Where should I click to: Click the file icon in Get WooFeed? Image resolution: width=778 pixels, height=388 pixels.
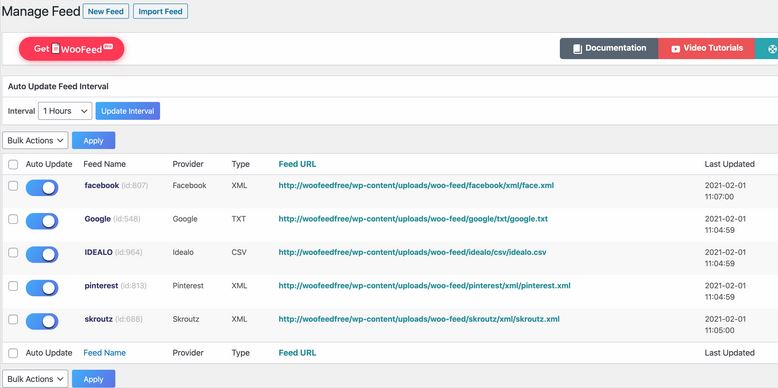pyautogui.click(x=56, y=49)
